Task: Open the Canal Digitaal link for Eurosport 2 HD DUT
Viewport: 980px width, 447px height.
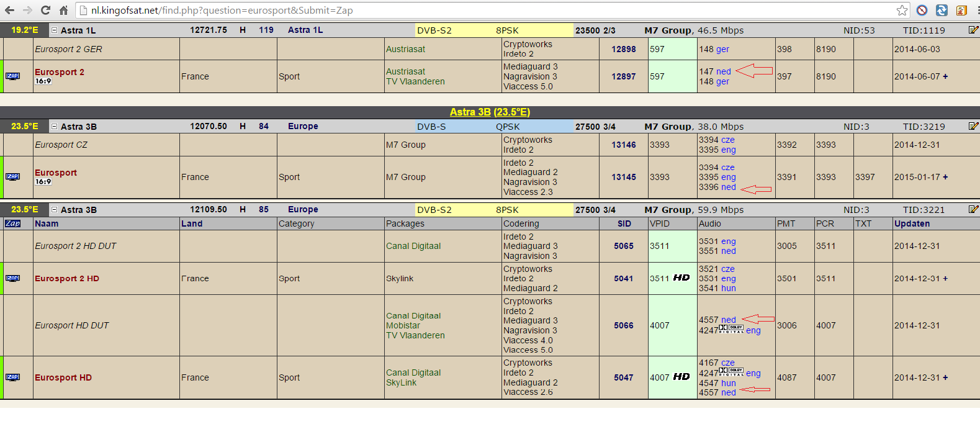Action: click(413, 246)
